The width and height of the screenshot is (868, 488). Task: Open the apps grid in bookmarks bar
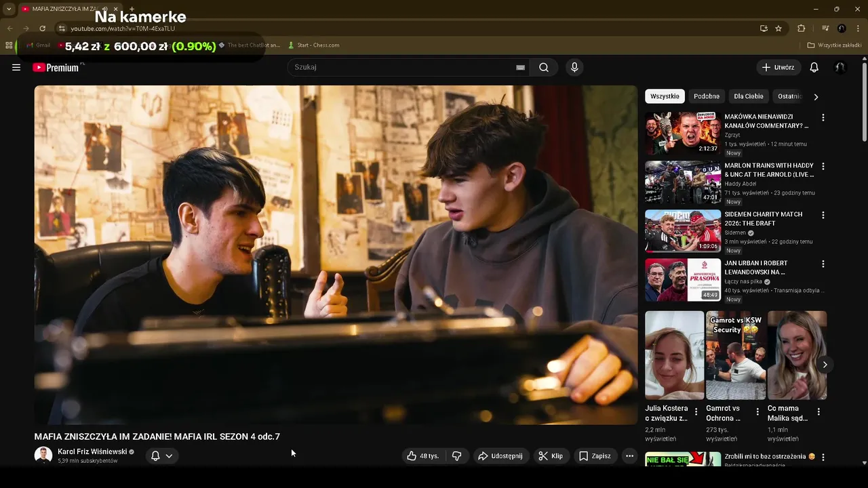pos(9,45)
